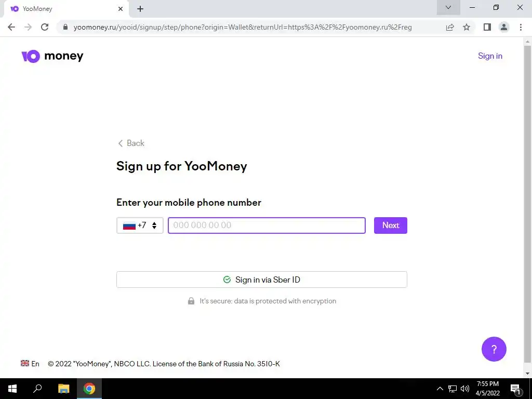This screenshot has height=399, width=532.
Task: Reload the page
Action: pos(45,27)
